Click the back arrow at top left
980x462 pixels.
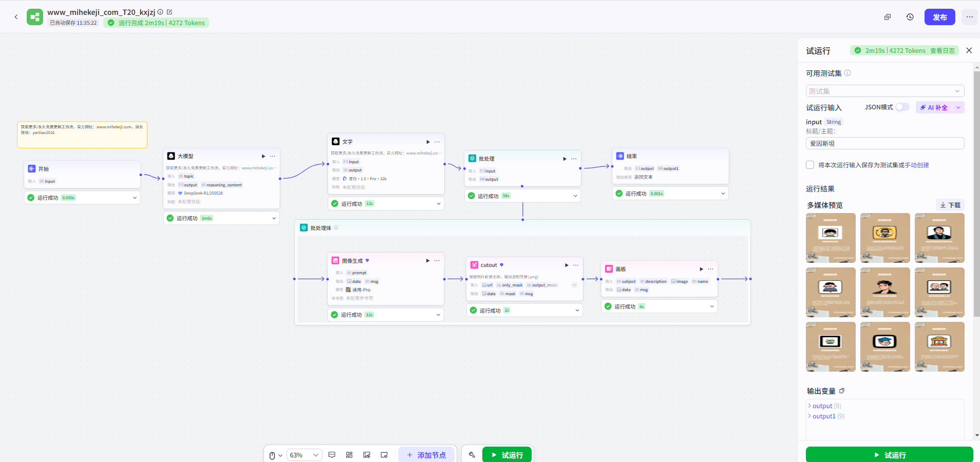coord(16,17)
